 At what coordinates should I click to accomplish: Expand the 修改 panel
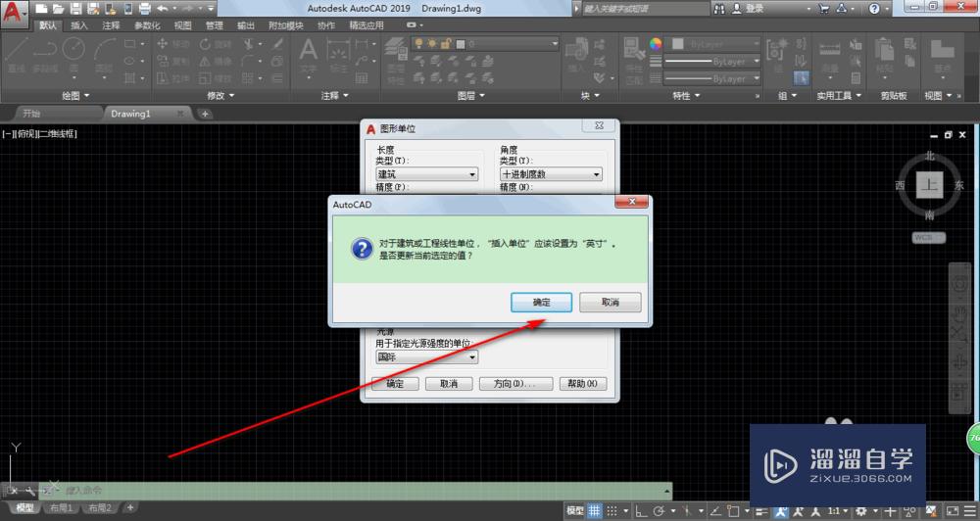(220, 96)
